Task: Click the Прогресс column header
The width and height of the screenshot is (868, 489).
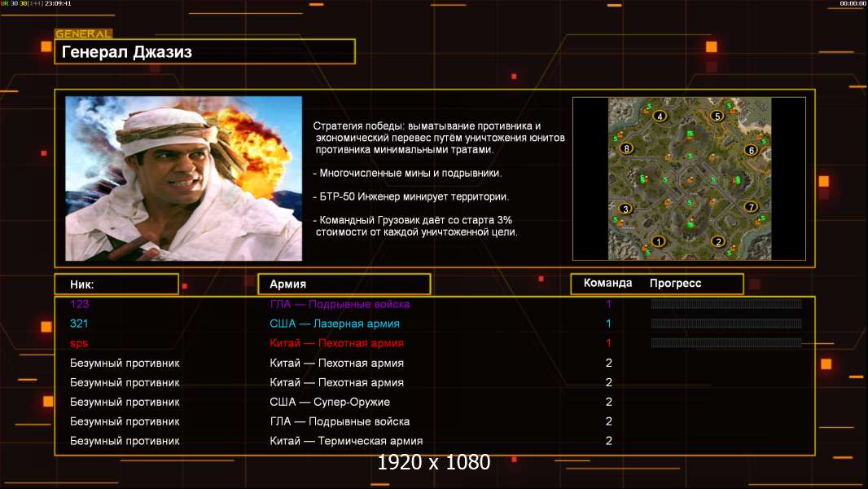Action: tap(675, 284)
